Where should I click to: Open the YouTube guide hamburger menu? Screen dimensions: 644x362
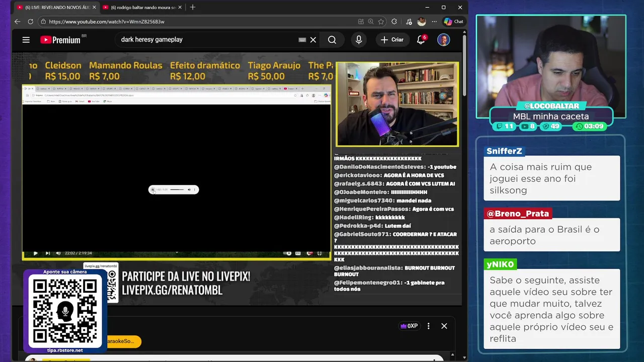pyautogui.click(x=26, y=40)
